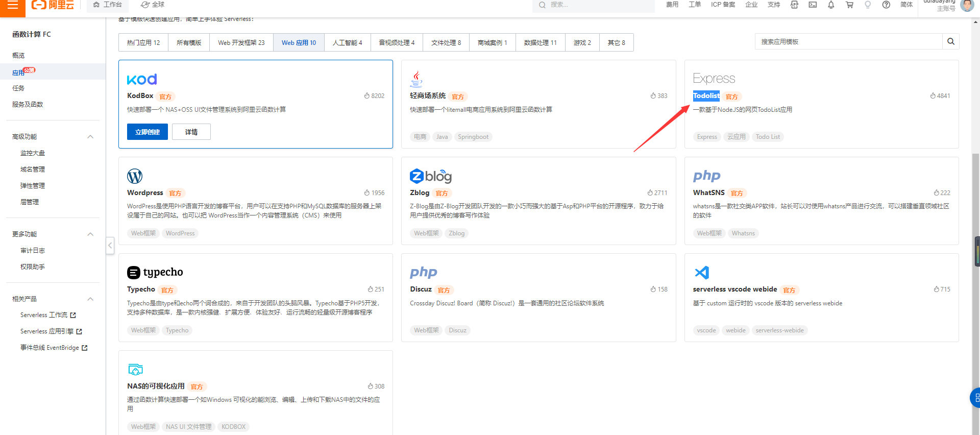
Task: Launch the Cloud Shell terminal icon
Action: point(813,5)
